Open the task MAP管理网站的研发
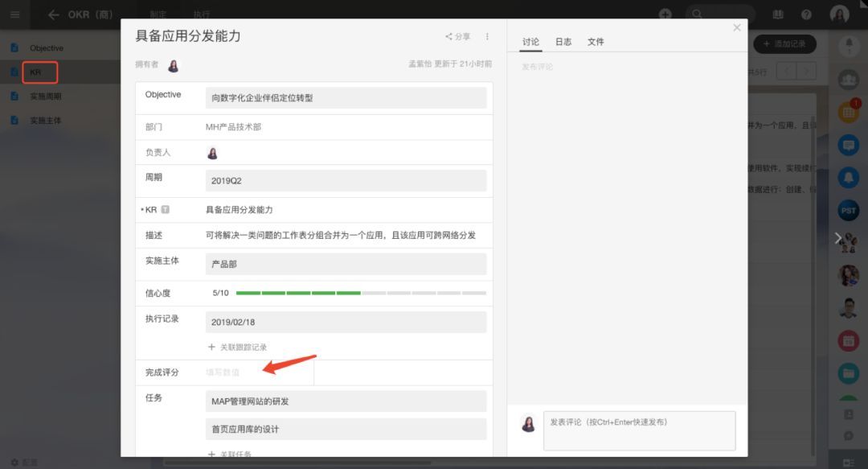Screen dimensions: 868x469 pos(346,401)
